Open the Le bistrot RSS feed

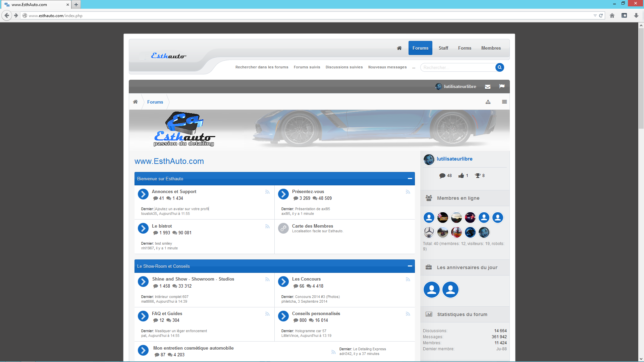click(x=267, y=227)
